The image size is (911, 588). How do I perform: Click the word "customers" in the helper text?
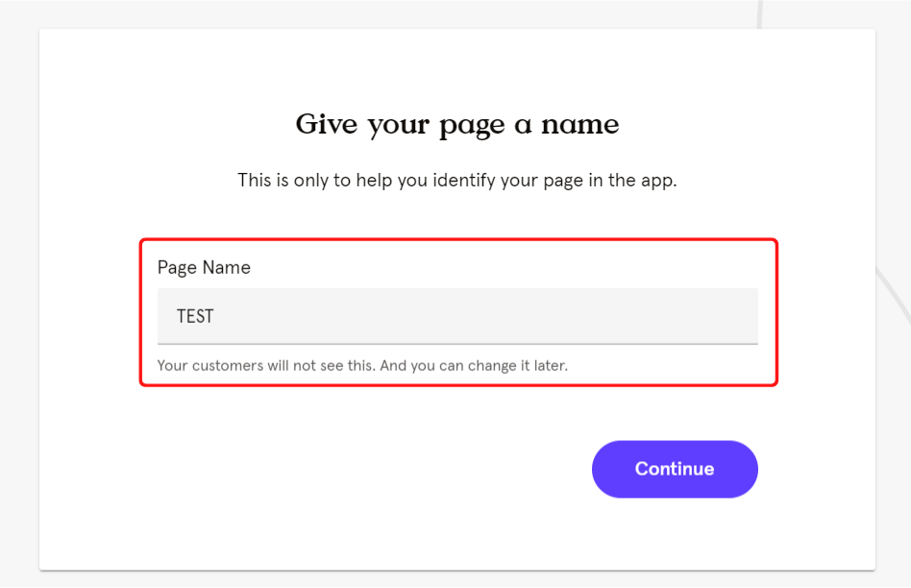(x=228, y=365)
